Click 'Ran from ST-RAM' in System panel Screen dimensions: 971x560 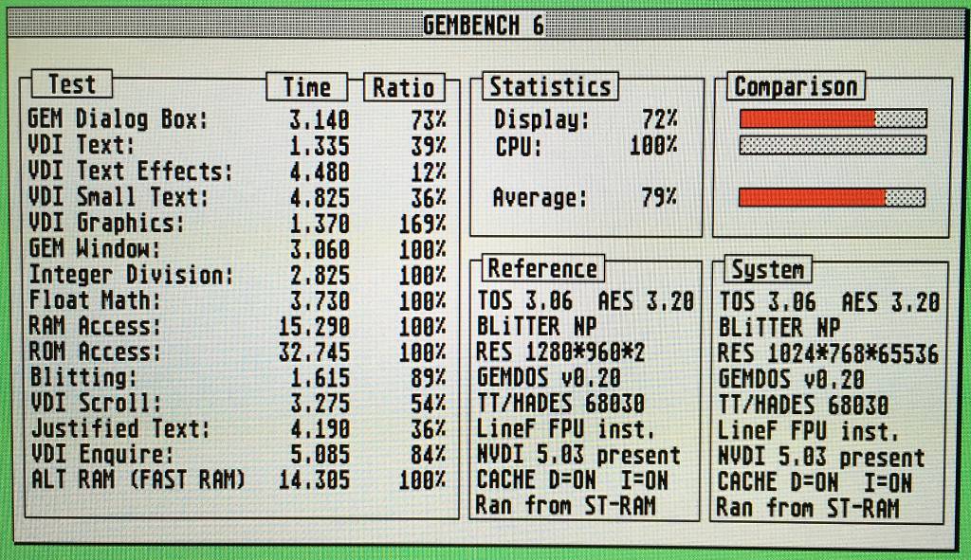click(808, 508)
